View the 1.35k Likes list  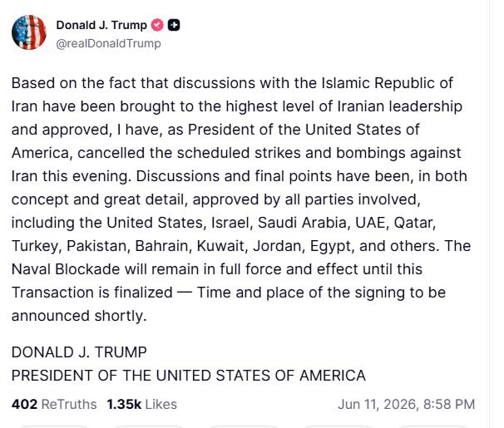pos(141,404)
